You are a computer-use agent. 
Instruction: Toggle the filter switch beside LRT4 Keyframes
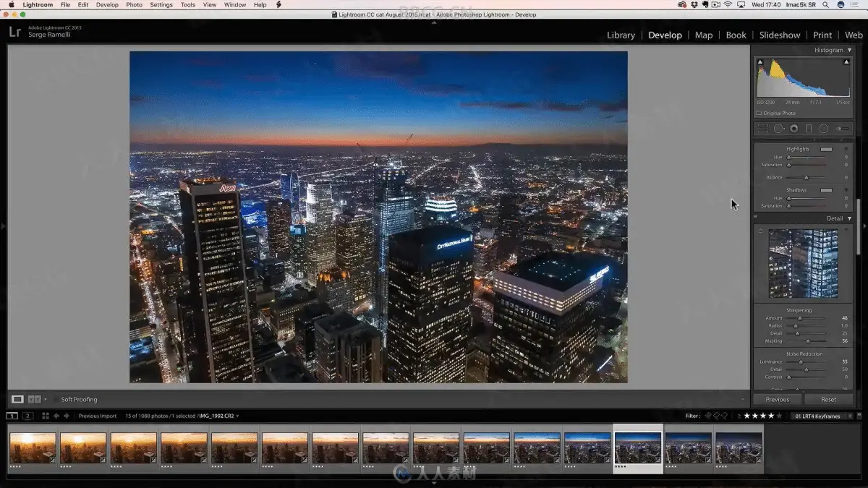(x=859, y=416)
